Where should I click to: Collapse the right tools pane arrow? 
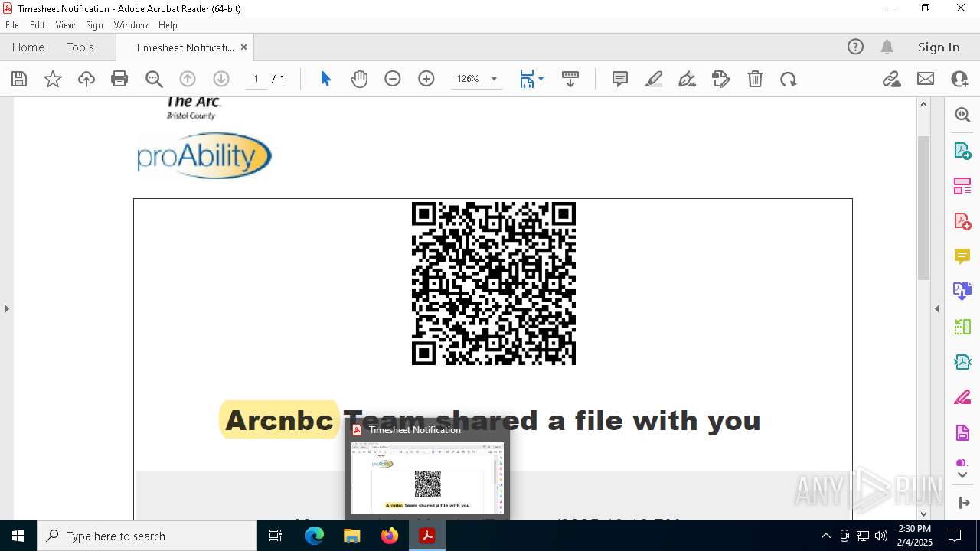pos(937,308)
